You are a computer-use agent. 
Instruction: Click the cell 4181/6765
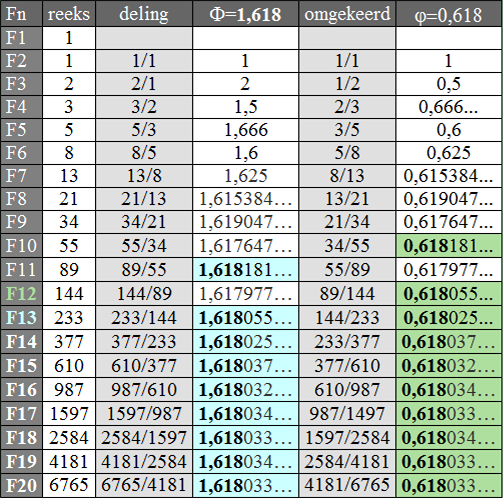(347, 485)
